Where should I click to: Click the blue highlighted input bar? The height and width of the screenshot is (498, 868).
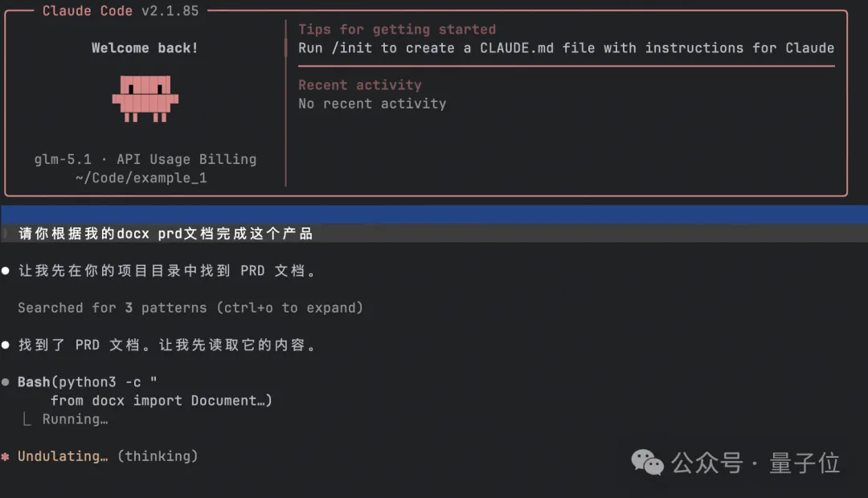click(x=434, y=214)
